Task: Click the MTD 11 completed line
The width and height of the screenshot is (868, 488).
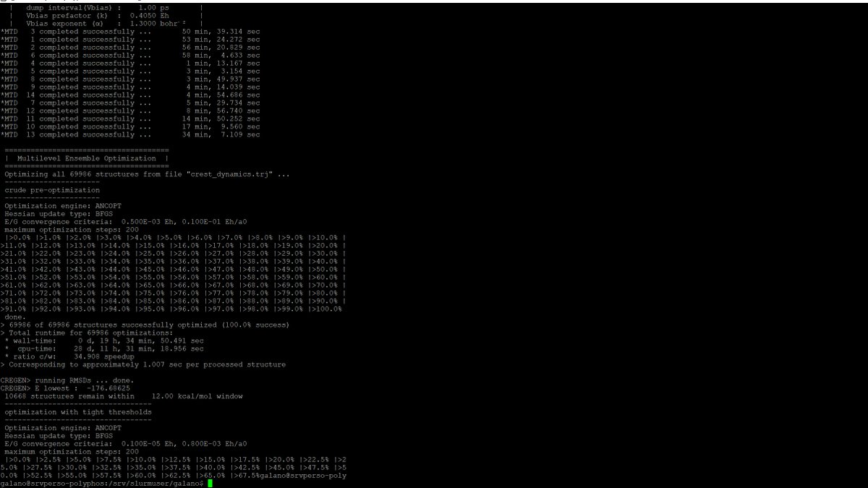Action: click(130, 119)
